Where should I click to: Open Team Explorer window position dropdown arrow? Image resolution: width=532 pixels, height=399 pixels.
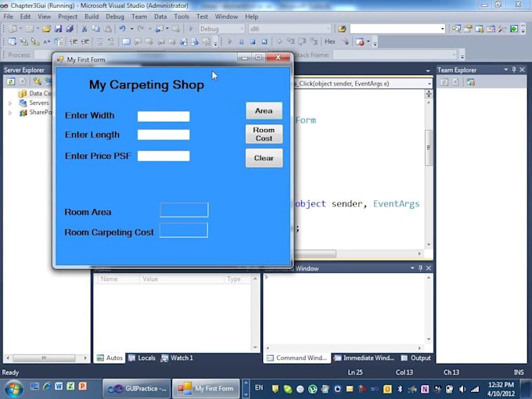coord(505,70)
